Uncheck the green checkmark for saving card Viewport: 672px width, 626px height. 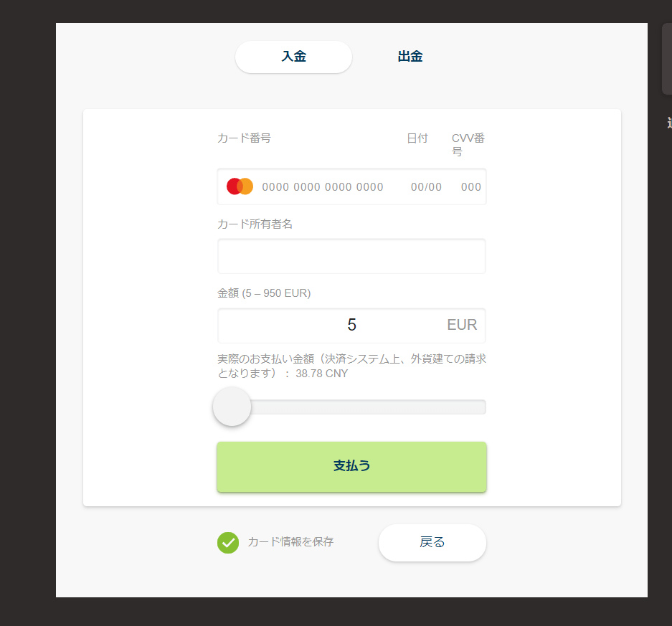pyautogui.click(x=228, y=542)
